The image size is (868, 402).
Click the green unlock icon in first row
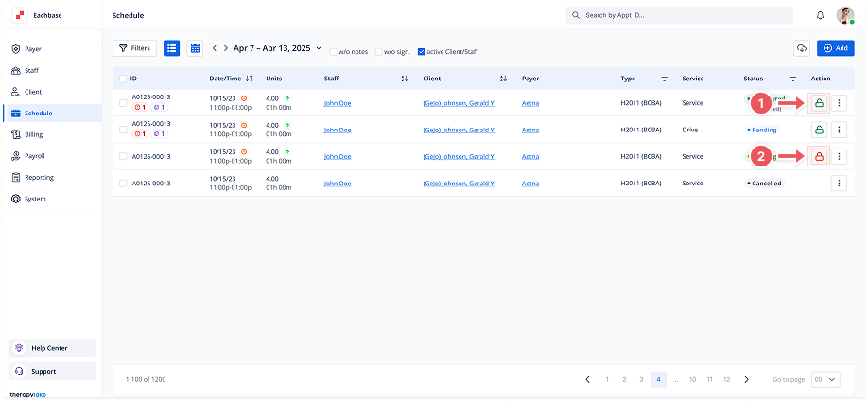[819, 103]
